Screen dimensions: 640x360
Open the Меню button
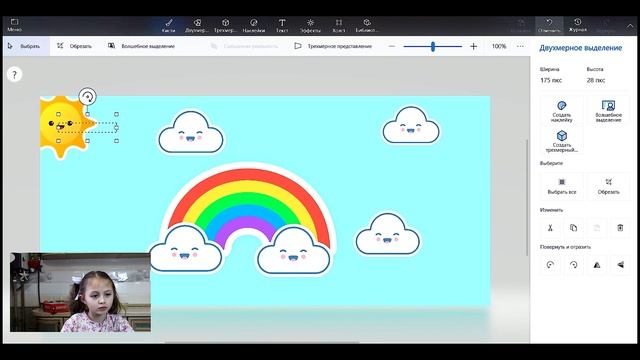[14, 25]
